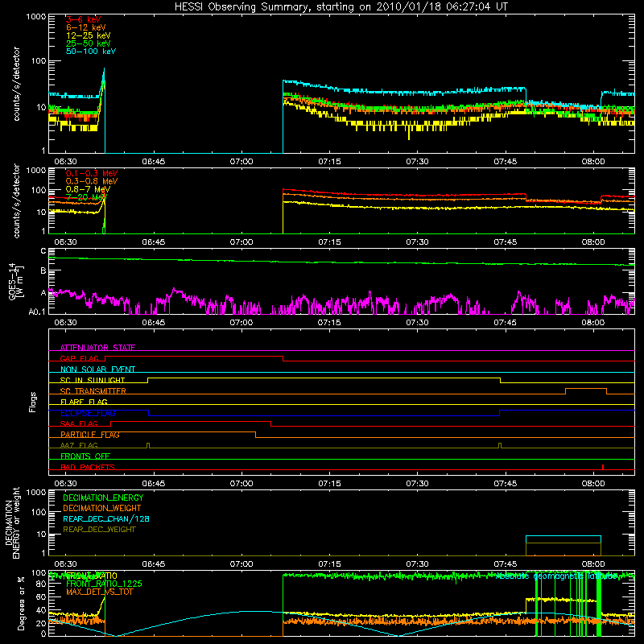Click the vertical Flags axis title

click(x=33, y=402)
